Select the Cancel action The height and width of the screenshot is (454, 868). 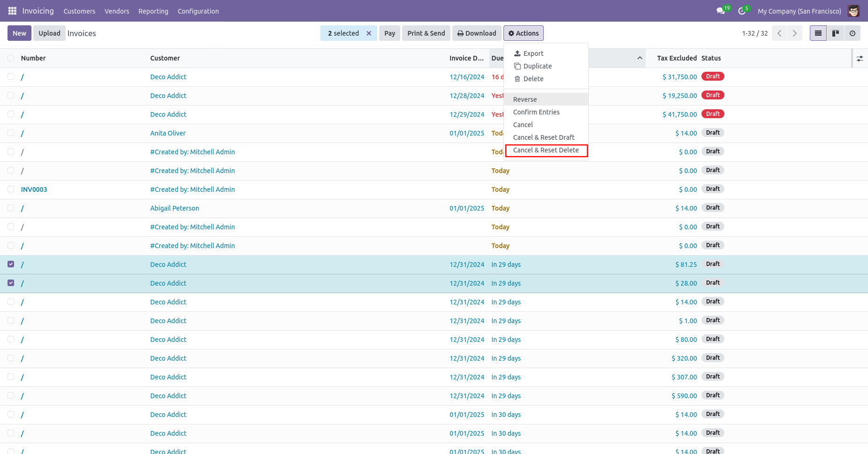point(546,125)
